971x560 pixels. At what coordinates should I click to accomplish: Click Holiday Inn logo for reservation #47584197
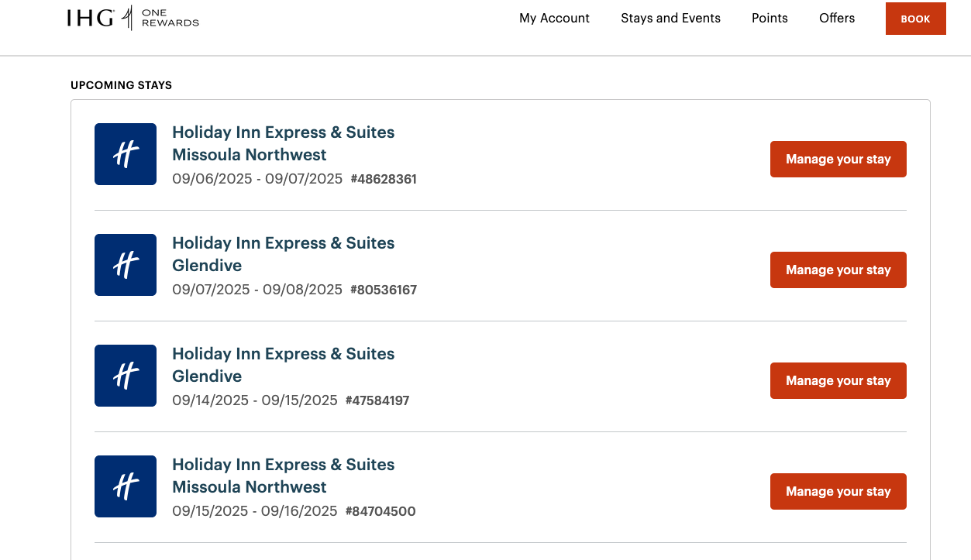(x=126, y=376)
